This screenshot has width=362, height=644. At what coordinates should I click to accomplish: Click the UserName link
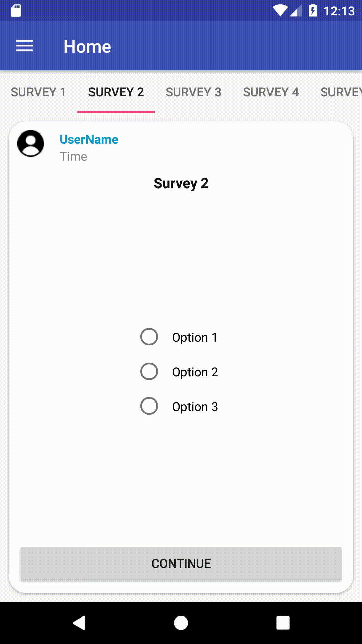point(88,139)
